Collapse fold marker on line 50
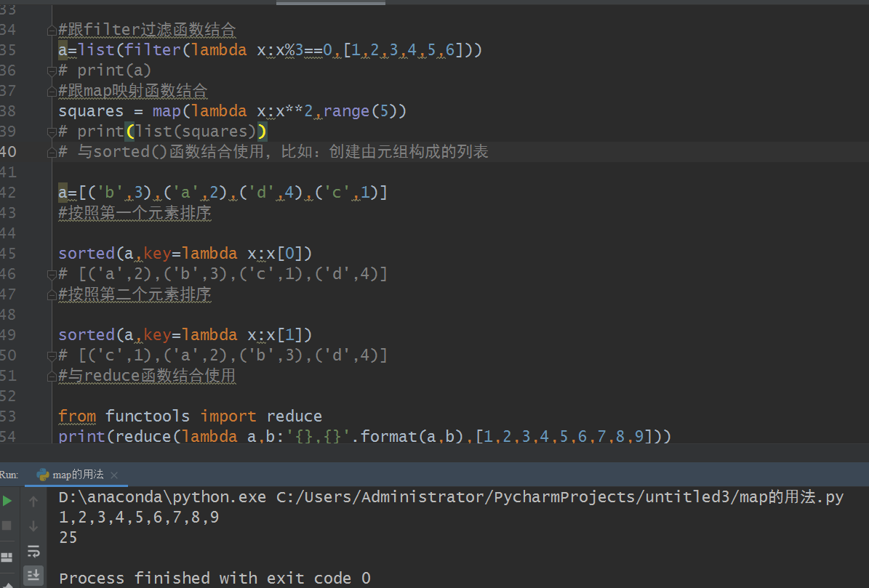The height and width of the screenshot is (588, 869). 52,355
